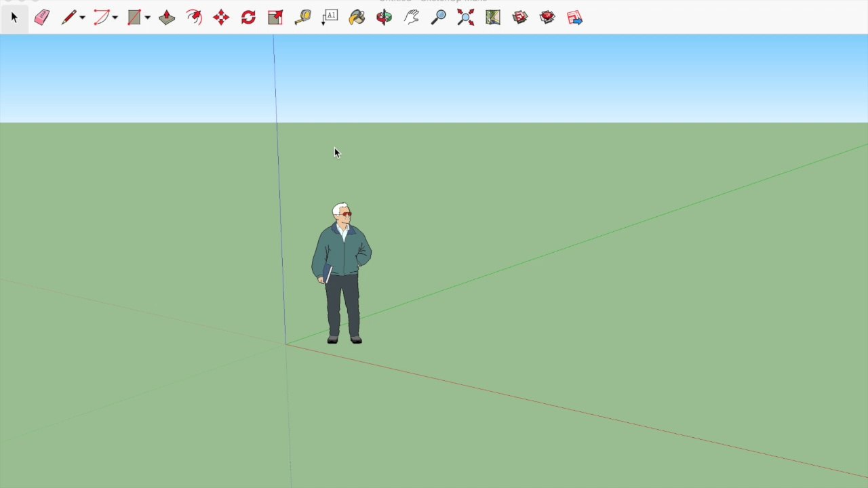Activate the Paint Bucket tool
This screenshot has height=488, width=868.
pos(357,18)
